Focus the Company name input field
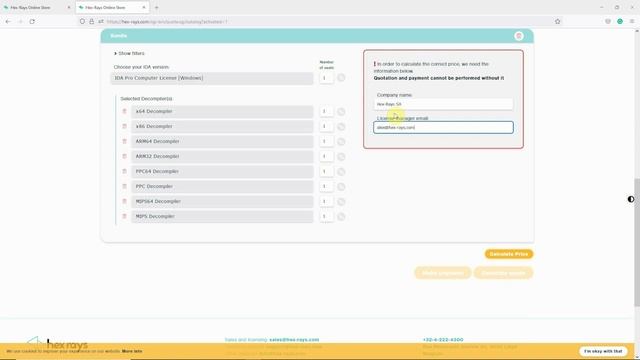 coord(443,104)
